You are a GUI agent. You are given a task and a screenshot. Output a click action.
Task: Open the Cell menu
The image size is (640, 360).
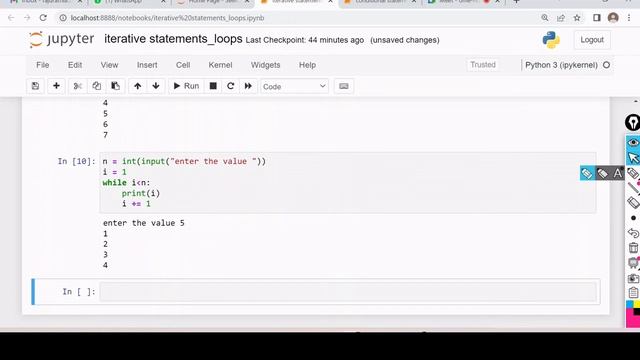[183, 65]
